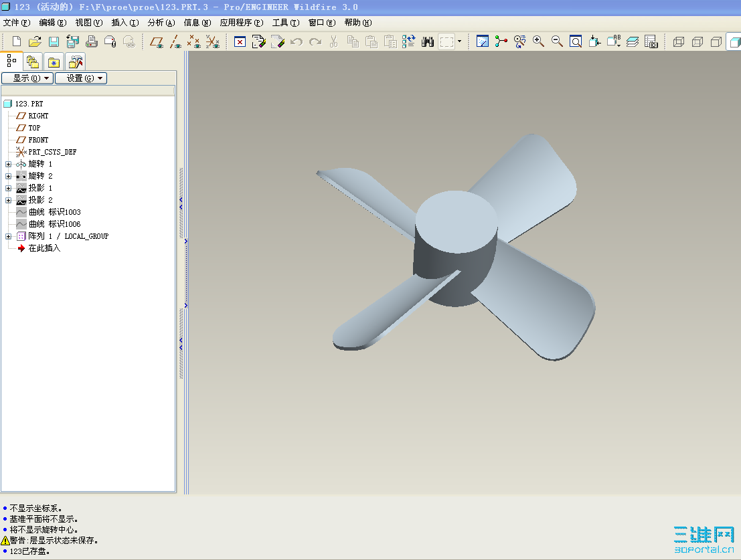741x560 pixels.
Task: Expand the 旋转 2 feature node
Action: pyautogui.click(x=8, y=176)
